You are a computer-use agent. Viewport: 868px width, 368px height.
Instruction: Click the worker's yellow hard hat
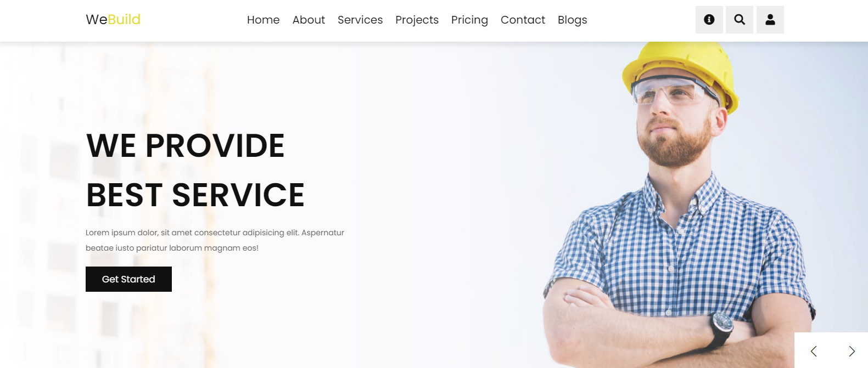(x=681, y=71)
